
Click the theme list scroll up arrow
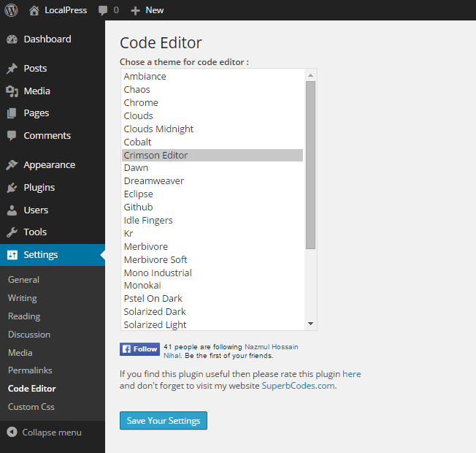click(x=310, y=75)
